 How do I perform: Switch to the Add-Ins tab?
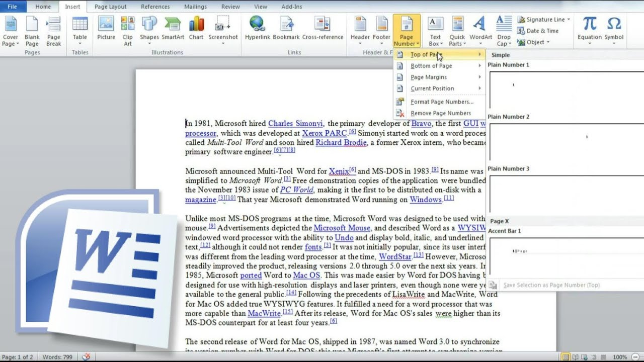tap(292, 7)
